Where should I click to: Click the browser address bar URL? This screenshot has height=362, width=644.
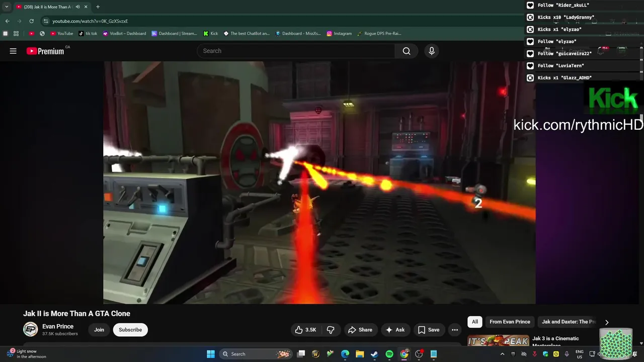(x=90, y=21)
